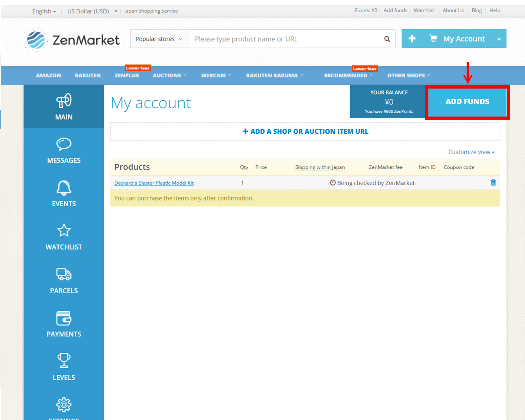The image size is (525, 420).
Task: Open the Customize view dropdown
Action: [471, 152]
